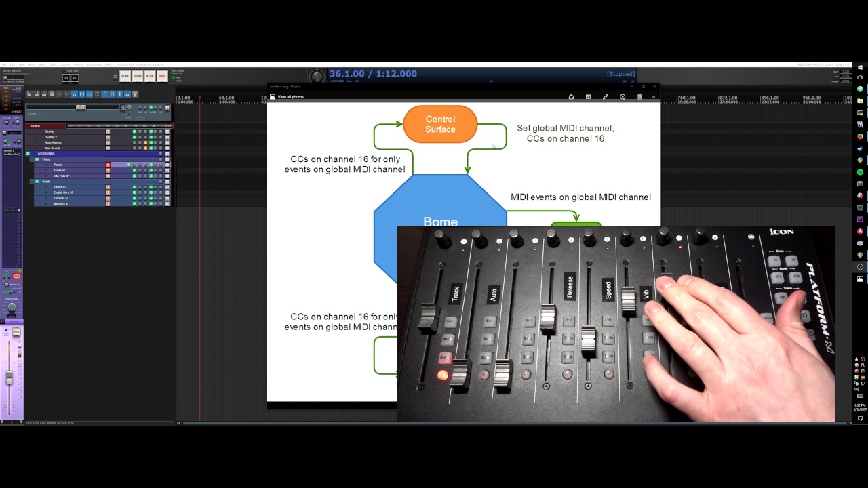The image size is (868, 488).
Task: Open the View menu in REAPER
Action: coord(22,64)
